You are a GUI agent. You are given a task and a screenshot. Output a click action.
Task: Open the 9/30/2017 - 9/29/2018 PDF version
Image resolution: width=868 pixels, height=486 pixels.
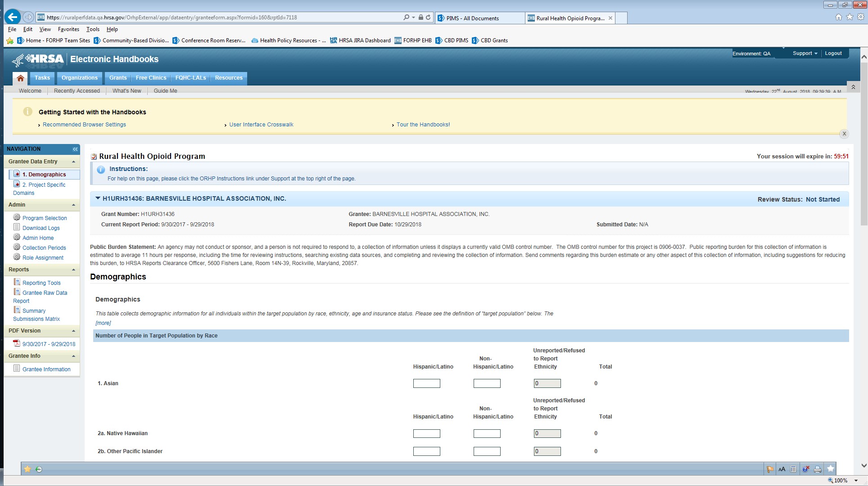pos(49,344)
